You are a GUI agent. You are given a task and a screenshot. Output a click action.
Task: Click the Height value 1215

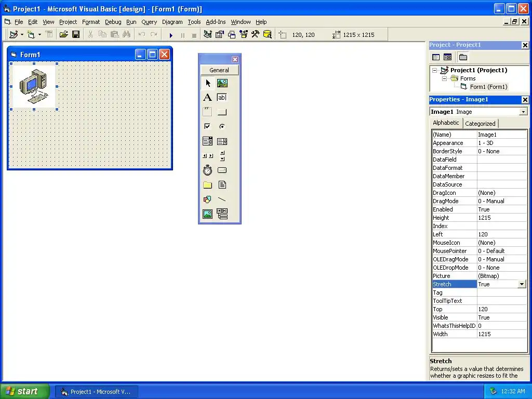[502, 218]
